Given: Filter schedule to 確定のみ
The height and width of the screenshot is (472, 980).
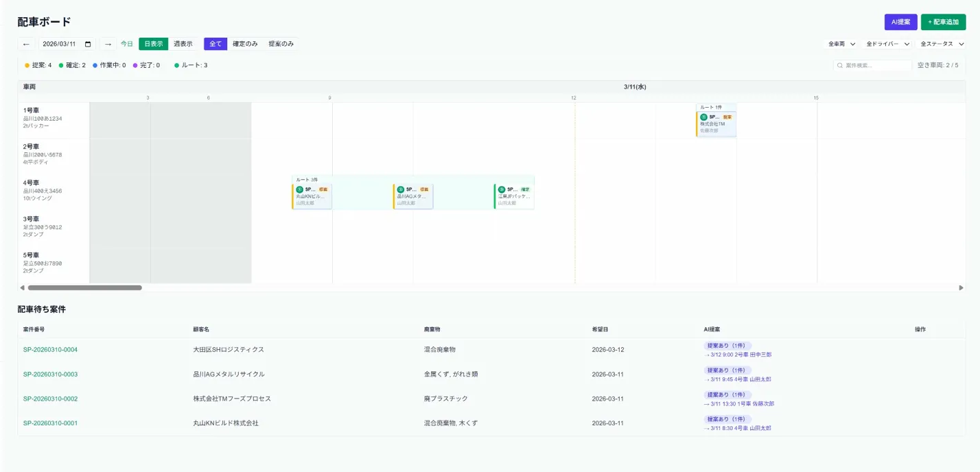Looking at the screenshot, I should [245, 44].
